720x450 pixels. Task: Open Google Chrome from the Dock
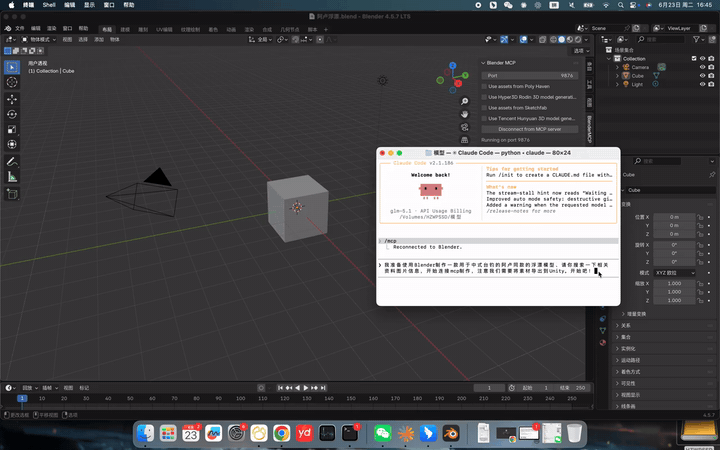[281, 433]
